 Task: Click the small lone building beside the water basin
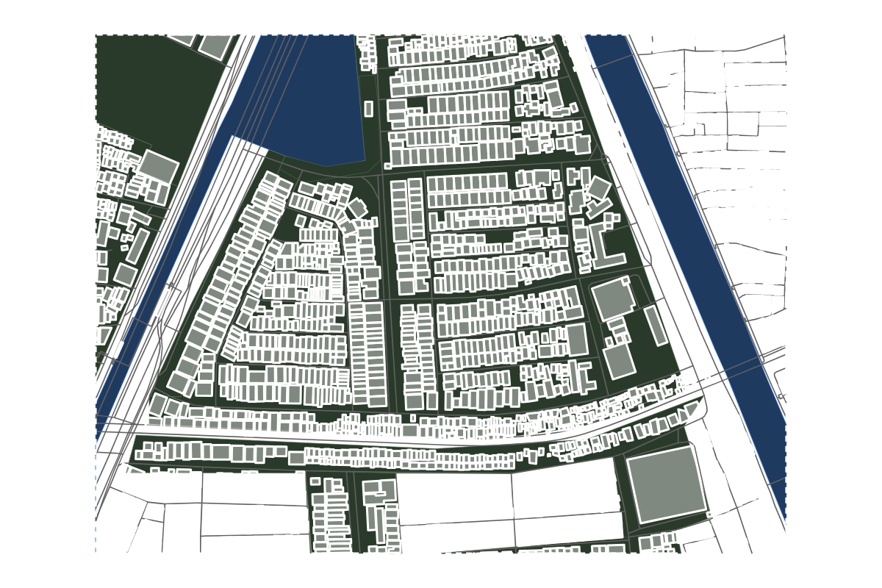(x=369, y=109)
